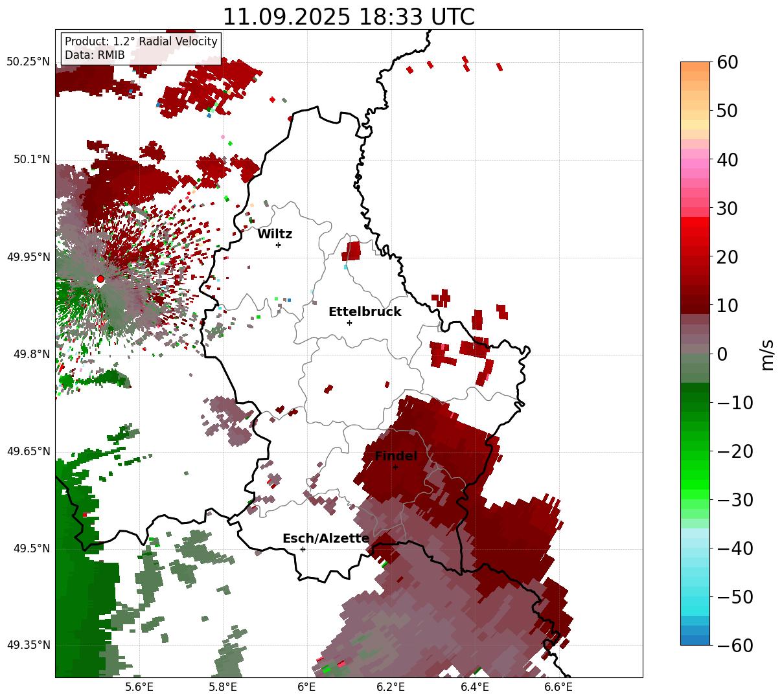Viewport: 782px width, 700px height.
Task: Click the small red echo northeast of Ettelbruck
Action: click(352, 251)
